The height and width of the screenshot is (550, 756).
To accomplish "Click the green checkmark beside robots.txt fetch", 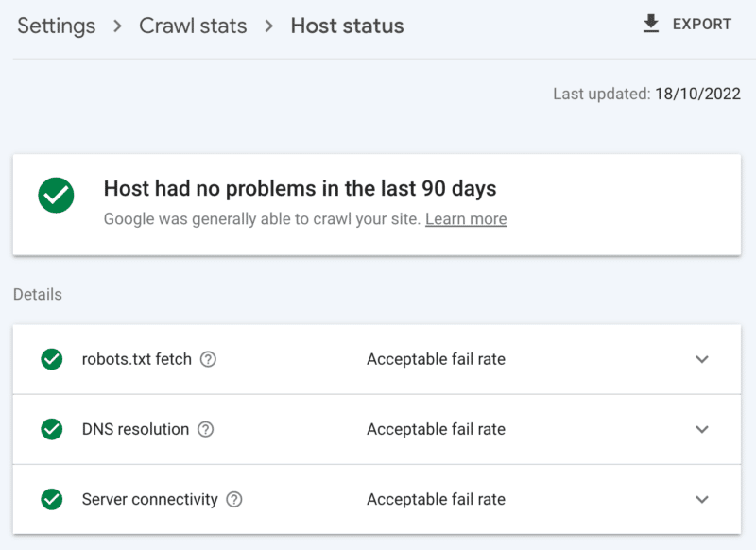I will tap(52, 359).
